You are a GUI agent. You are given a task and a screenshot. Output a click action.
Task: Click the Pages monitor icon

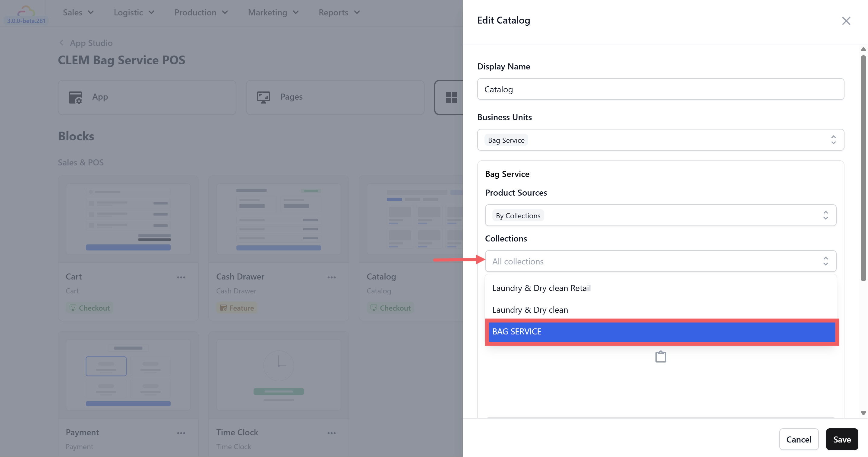(x=263, y=97)
